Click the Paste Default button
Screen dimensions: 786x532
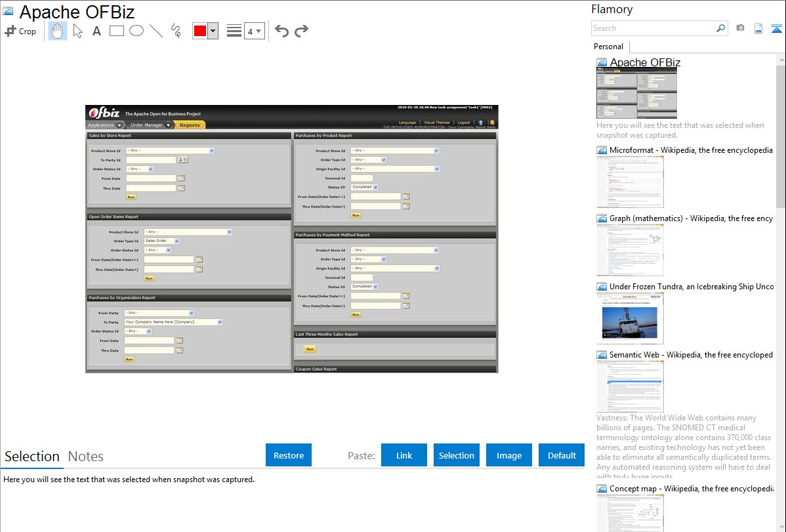point(562,455)
